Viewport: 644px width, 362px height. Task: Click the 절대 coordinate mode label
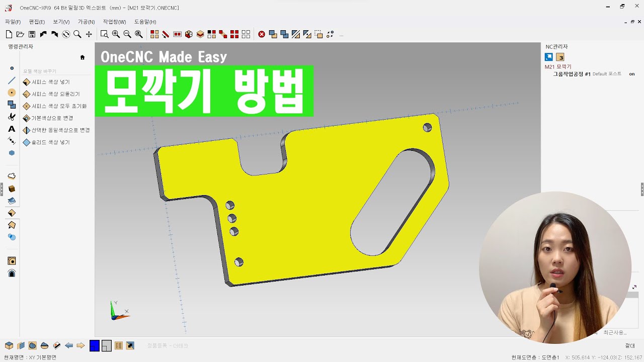tap(630, 346)
